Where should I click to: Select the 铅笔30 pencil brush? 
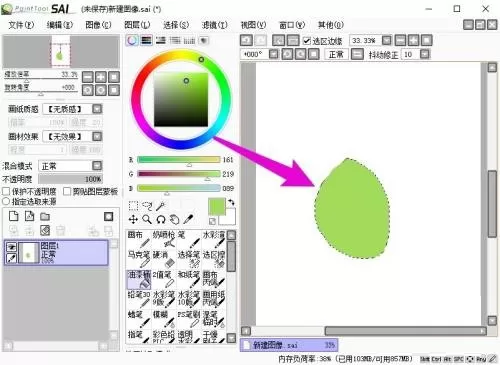tap(139, 299)
